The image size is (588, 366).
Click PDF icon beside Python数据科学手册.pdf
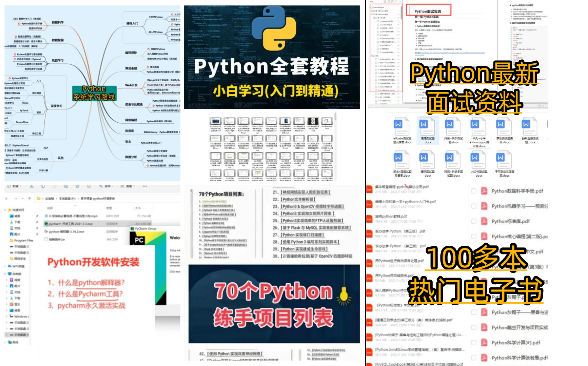tap(484, 191)
